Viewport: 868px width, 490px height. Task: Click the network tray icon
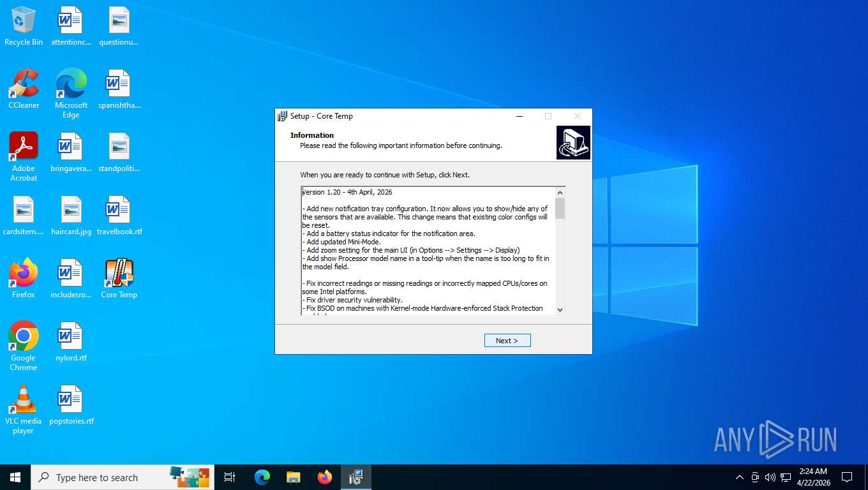[786, 477]
